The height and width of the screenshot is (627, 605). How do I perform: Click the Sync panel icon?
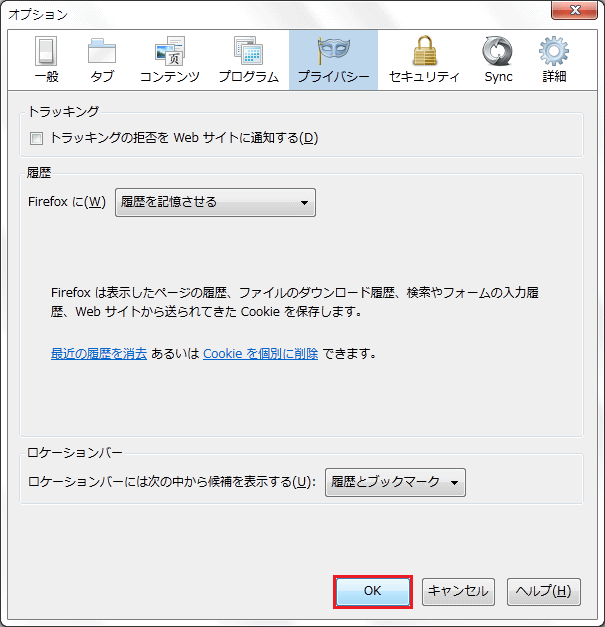coord(498,60)
